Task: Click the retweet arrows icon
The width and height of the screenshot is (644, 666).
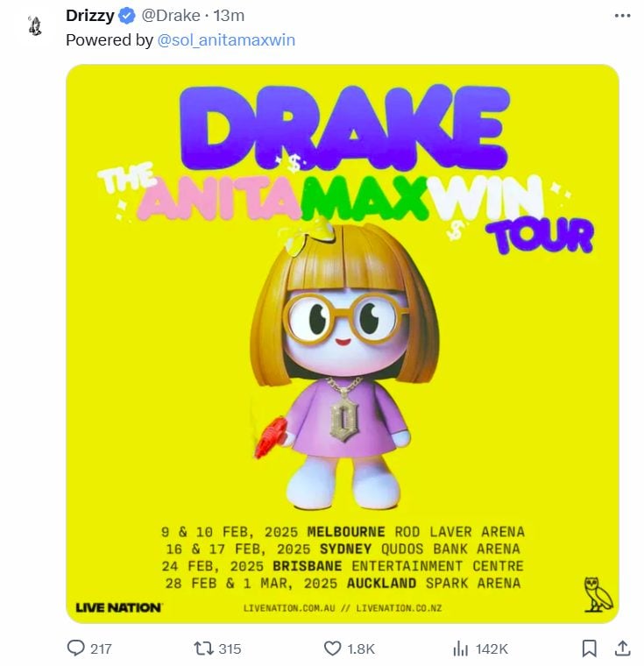Action: (x=202, y=648)
